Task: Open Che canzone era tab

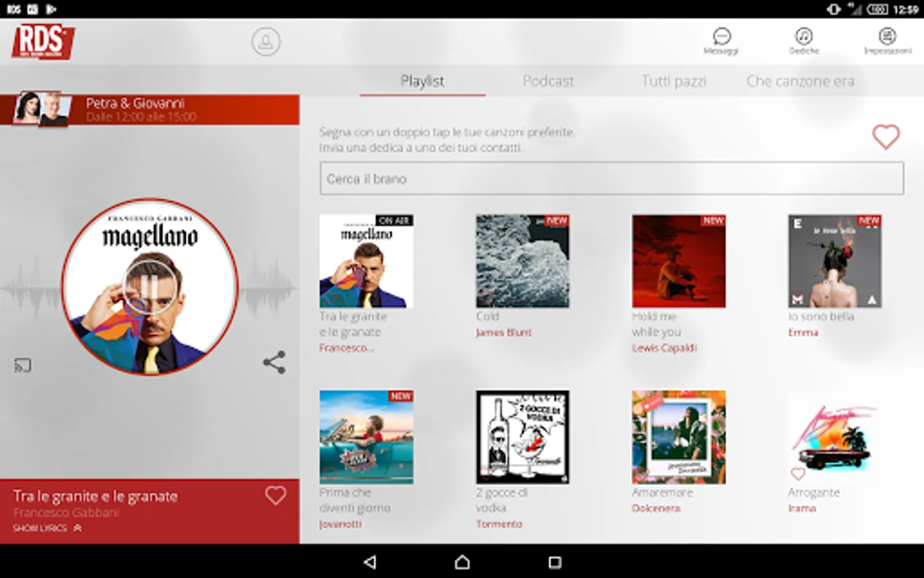Action: (x=800, y=81)
